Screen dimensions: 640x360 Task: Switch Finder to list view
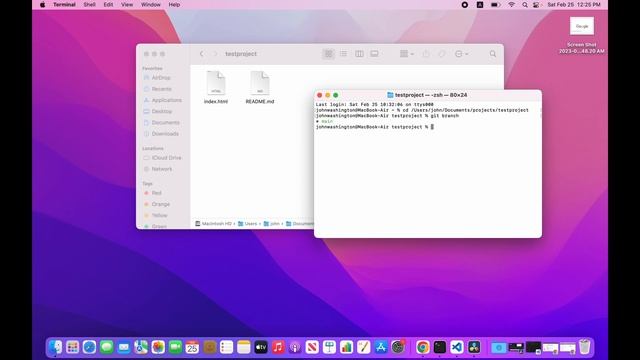tap(344, 54)
